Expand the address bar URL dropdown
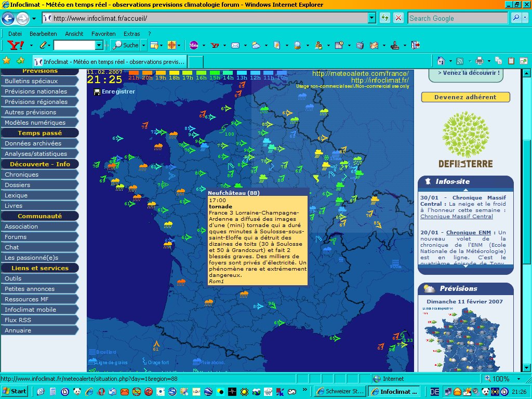The height and width of the screenshot is (399, 532). (x=372, y=18)
